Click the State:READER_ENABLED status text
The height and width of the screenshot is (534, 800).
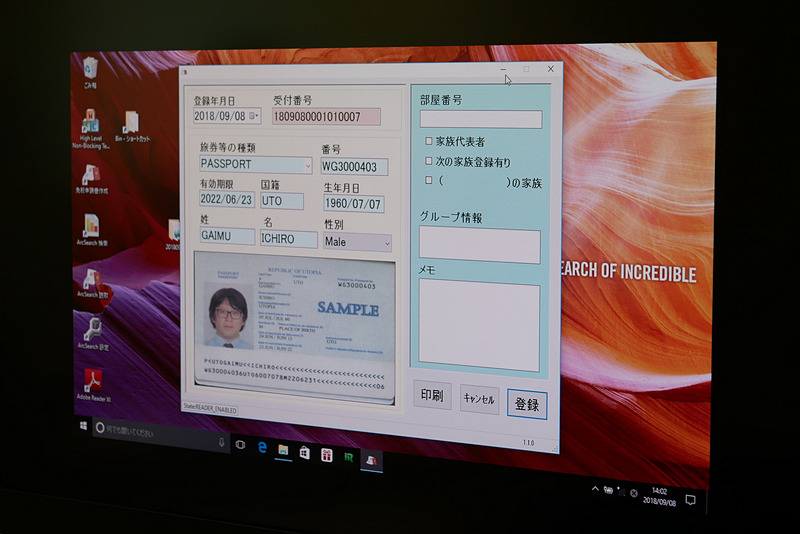(x=210, y=409)
